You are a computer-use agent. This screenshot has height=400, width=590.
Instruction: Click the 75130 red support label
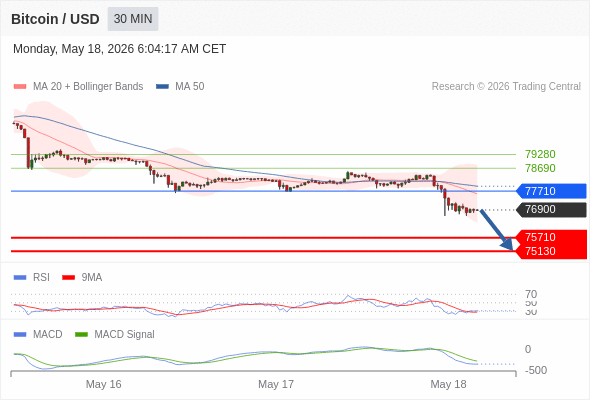(x=551, y=251)
